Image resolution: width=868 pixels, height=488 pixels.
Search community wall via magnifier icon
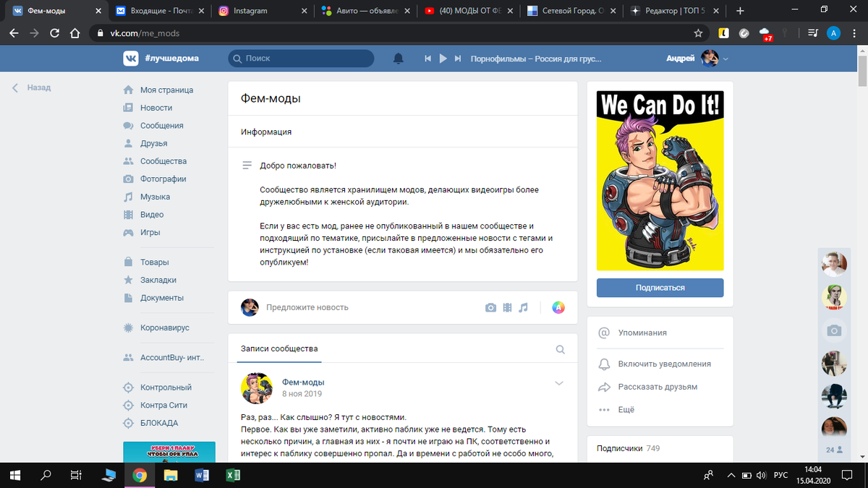[560, 349]
